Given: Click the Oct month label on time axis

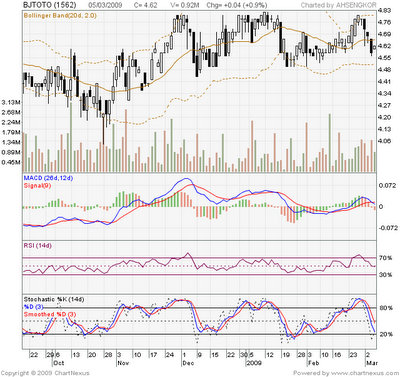Looking at the screenshot, I should (x=59, y=363).
